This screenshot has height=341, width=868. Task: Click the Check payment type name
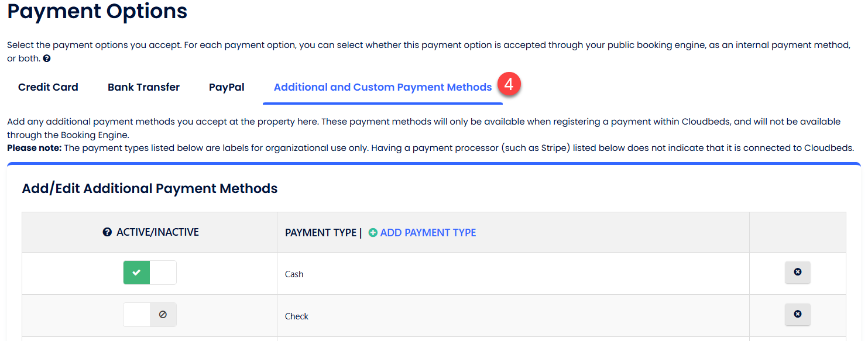(297, 316)
